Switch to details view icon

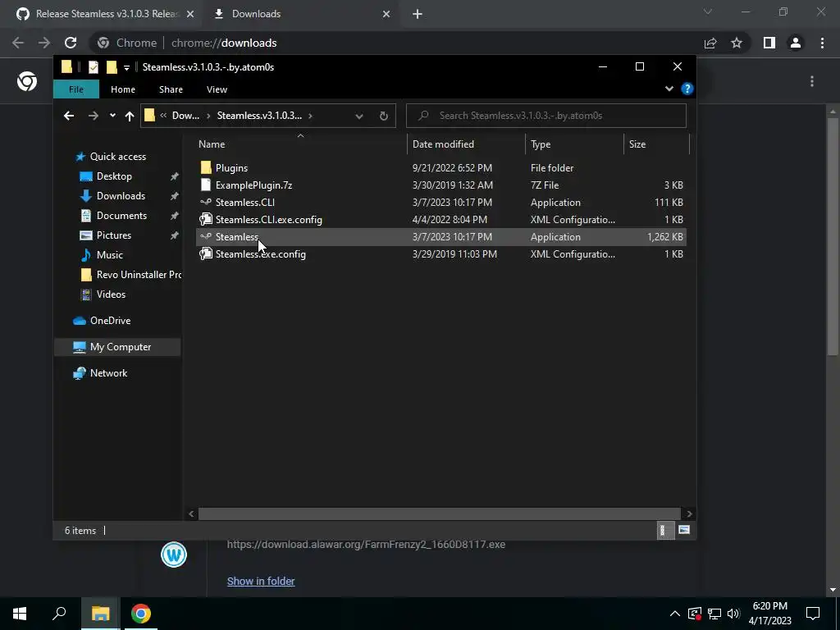point(665,531)
